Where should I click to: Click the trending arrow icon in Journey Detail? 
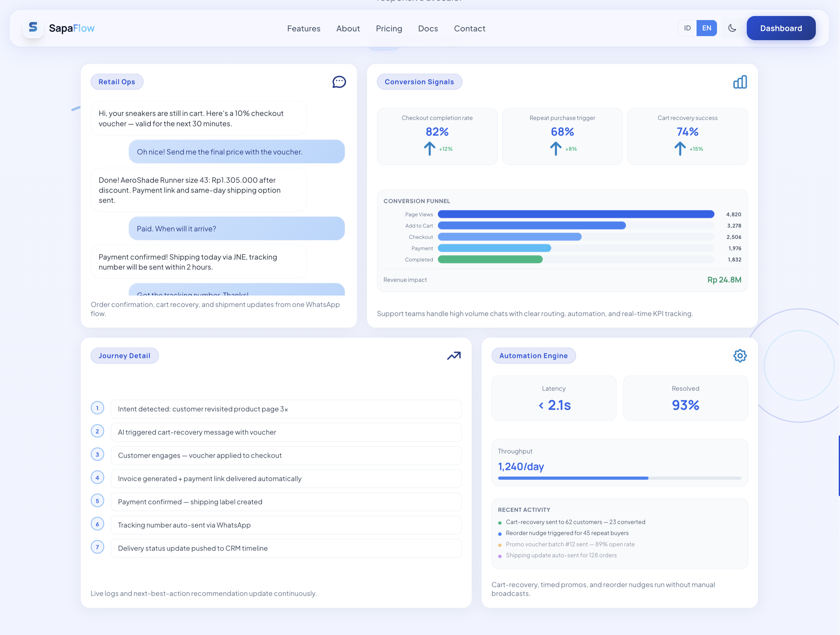[x=454, y=356]
